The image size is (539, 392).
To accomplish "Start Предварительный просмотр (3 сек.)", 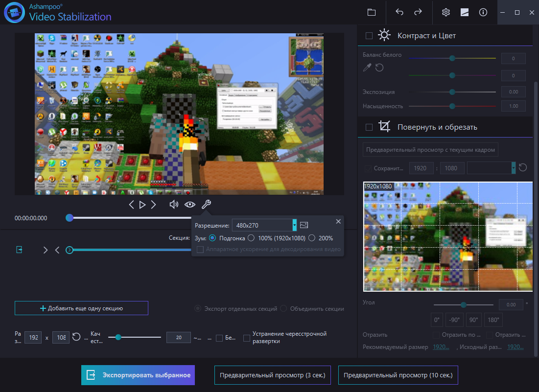I will 273,375.
